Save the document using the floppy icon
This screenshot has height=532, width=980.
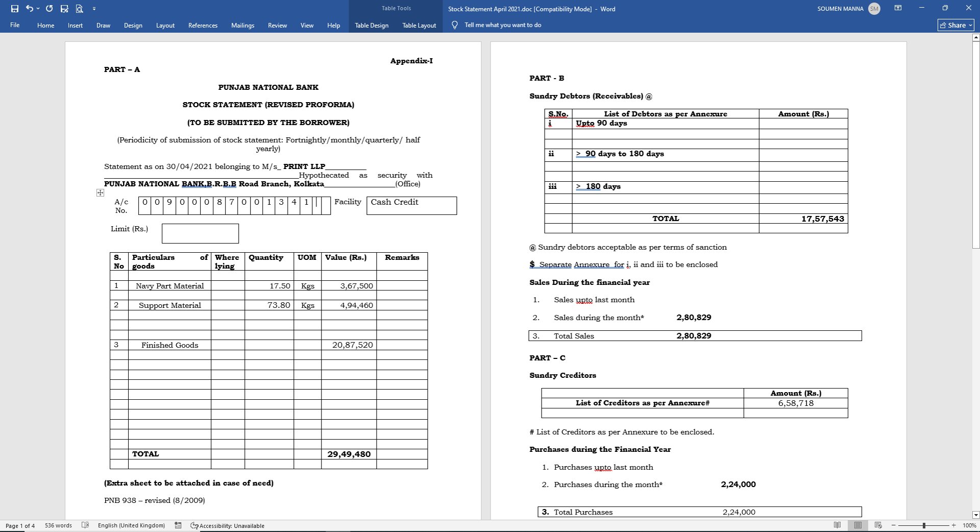coord(15,9)
